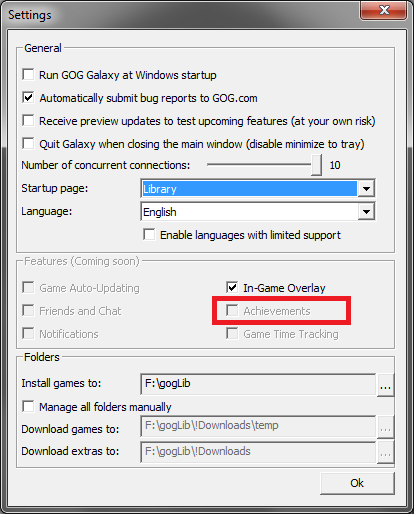Enable languages with limited support checkbox

pyautogui.click(x=149, y=234)
